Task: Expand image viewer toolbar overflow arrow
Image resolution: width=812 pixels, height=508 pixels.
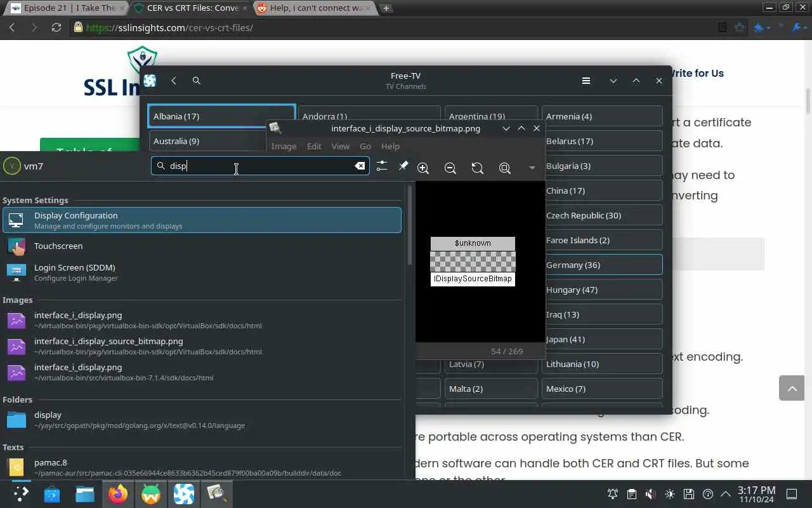Action: [532, 168]
